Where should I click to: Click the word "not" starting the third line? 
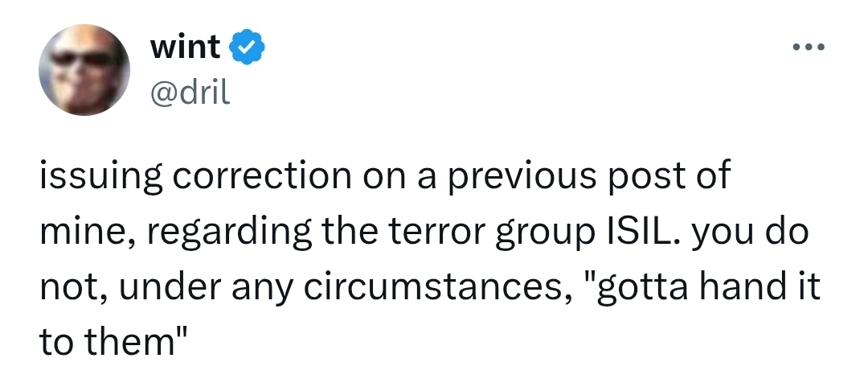(x=64, y=287)
